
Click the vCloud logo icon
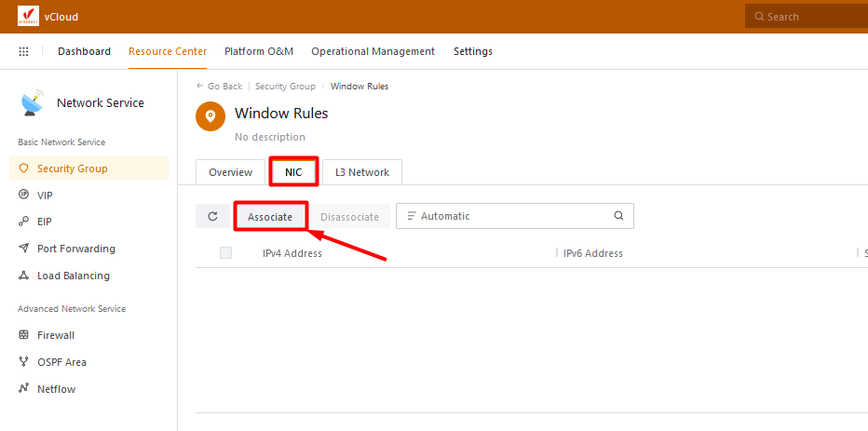(28, 16)
